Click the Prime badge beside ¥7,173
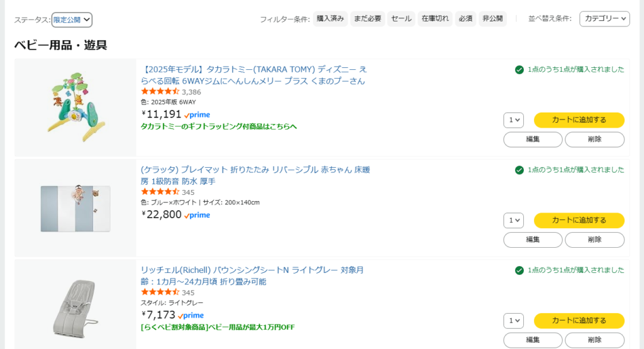644x349 pixels. pyautogui.click(x=191, y=315)
